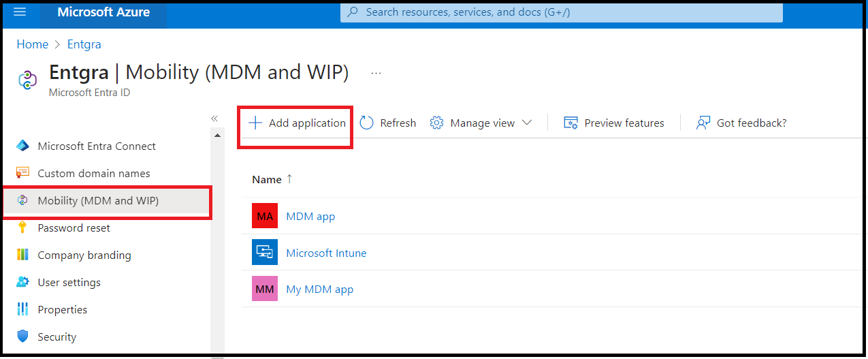
Task: Open the ellipsis more options next to title
Action: (376, 73)
